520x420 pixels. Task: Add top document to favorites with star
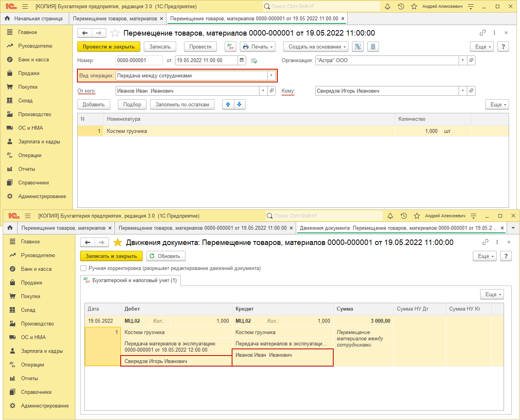[115, 33]
